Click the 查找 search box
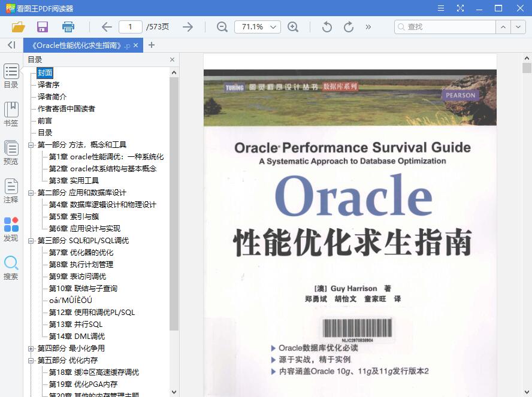 point(445,27)
